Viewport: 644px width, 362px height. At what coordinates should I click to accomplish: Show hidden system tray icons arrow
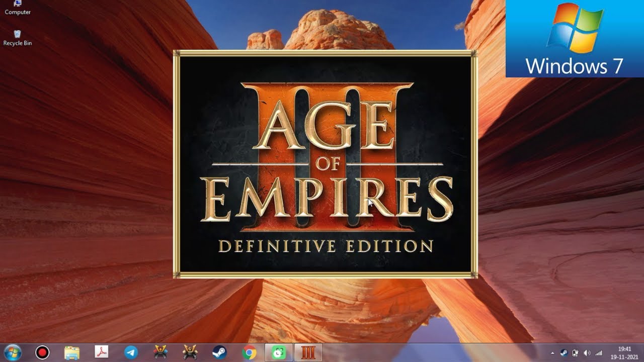tap(552, 353)
